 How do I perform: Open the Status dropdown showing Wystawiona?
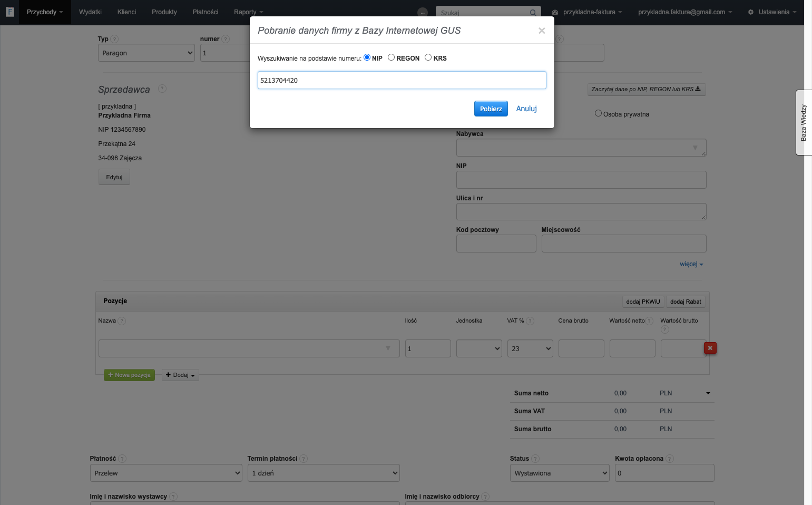click(x=560, y=473)
